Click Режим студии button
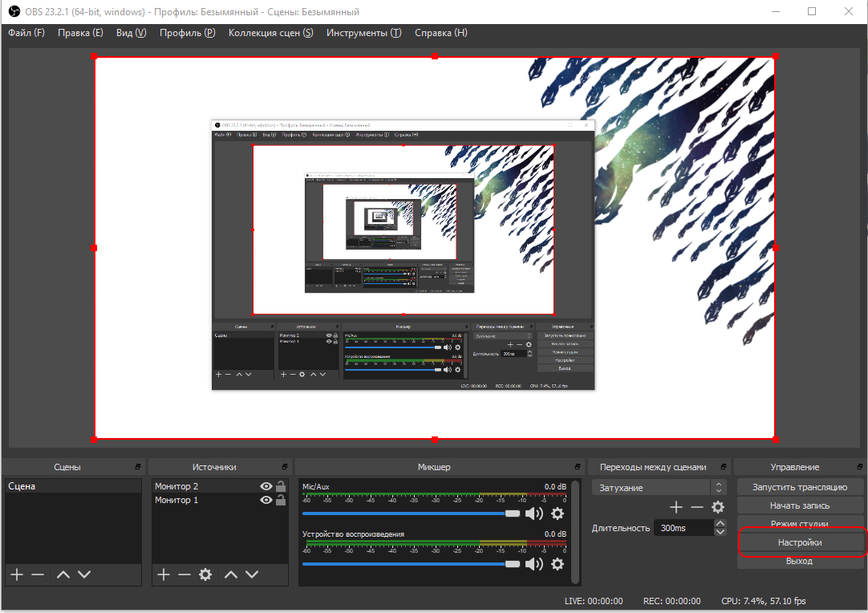This screenshot has width=868, height=613. (799, 522)
